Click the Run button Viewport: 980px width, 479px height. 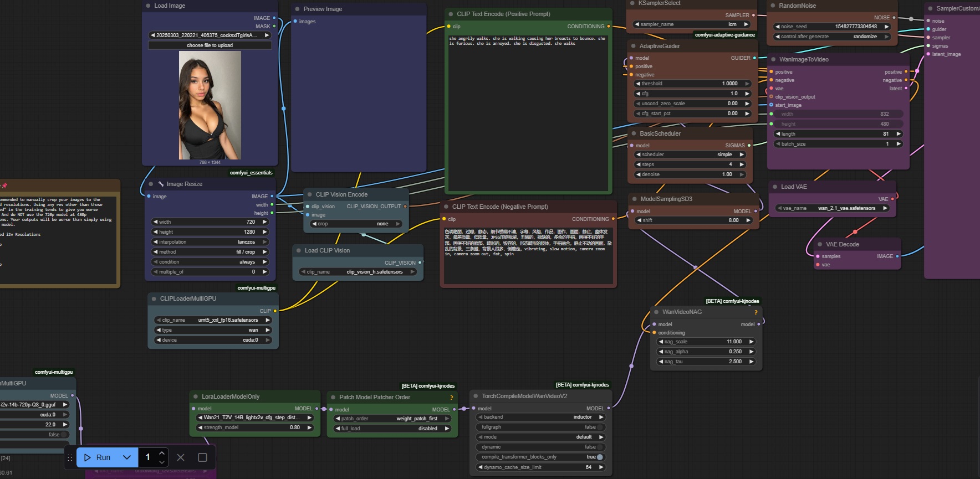pyautogui.click(x=98, y=457)
